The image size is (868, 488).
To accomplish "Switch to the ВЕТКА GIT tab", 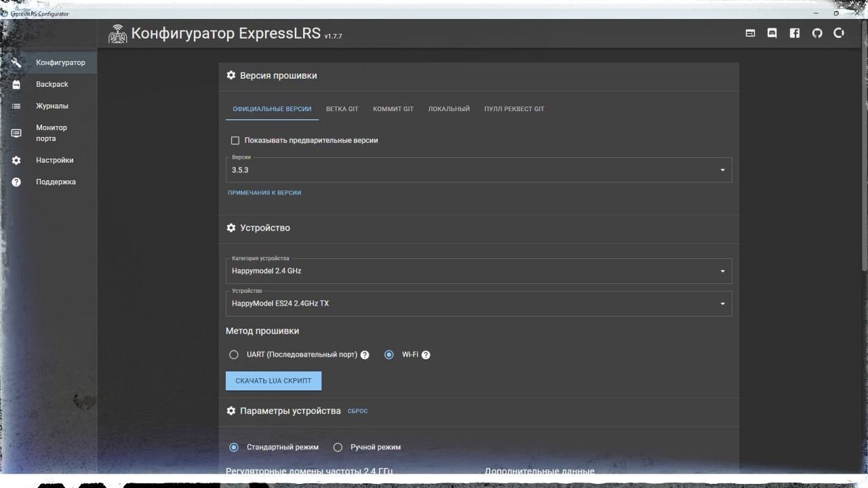I will [342, 109].
